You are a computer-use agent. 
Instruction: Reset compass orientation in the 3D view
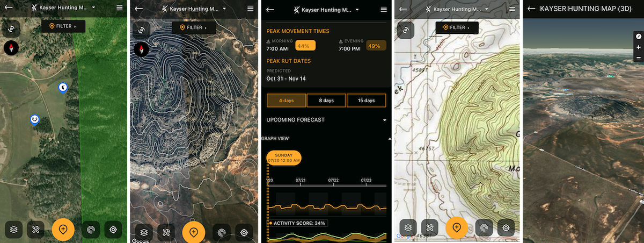[x=639, y=36]
